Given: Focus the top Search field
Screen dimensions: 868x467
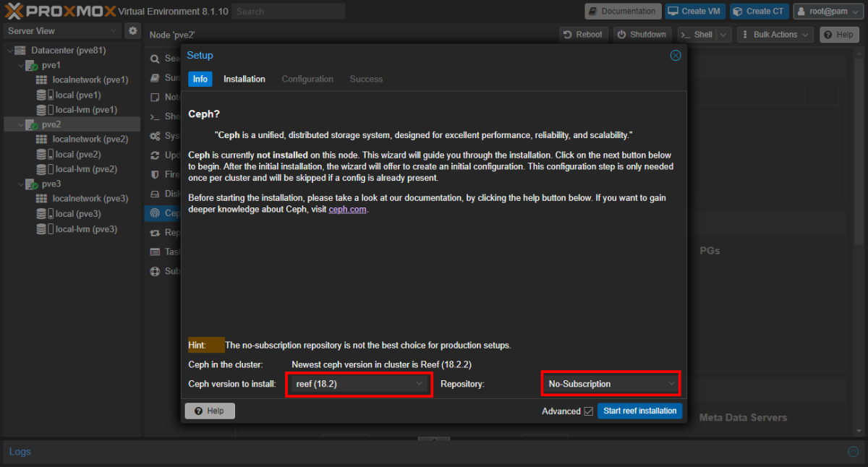Looking at the screenshot, I should (289, 12).
